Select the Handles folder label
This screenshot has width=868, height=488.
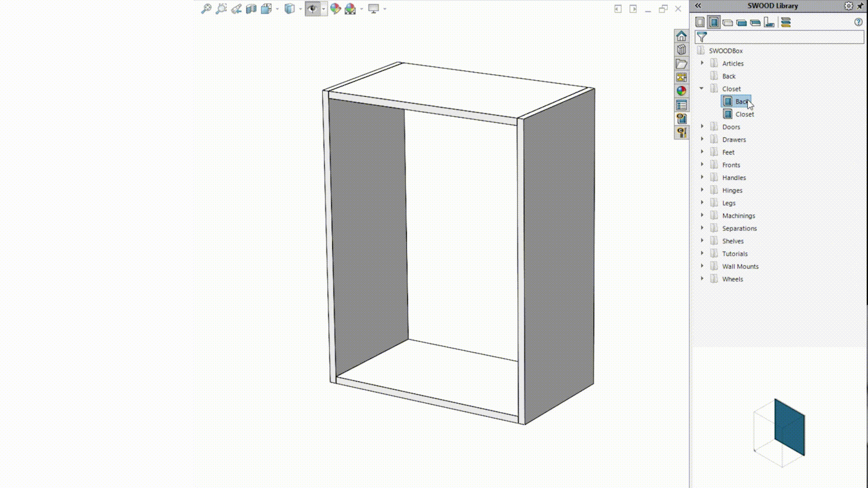click(x=734, y=178)
